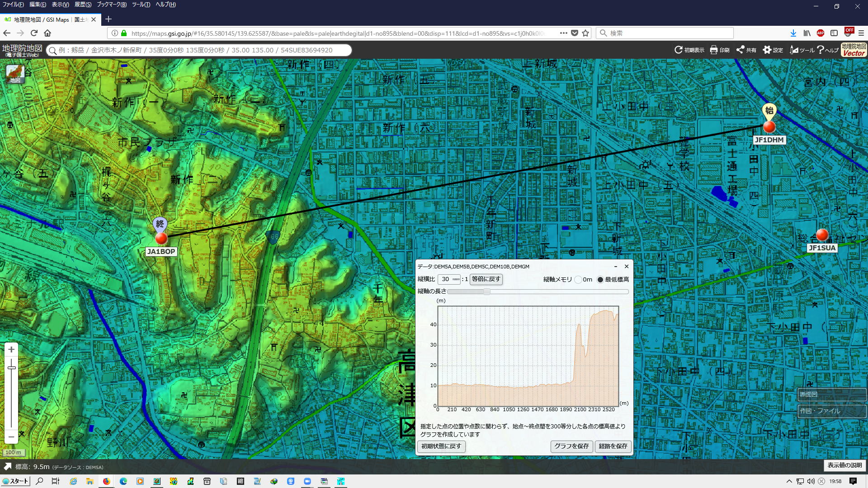Close the GSI Maps tab

94,19
